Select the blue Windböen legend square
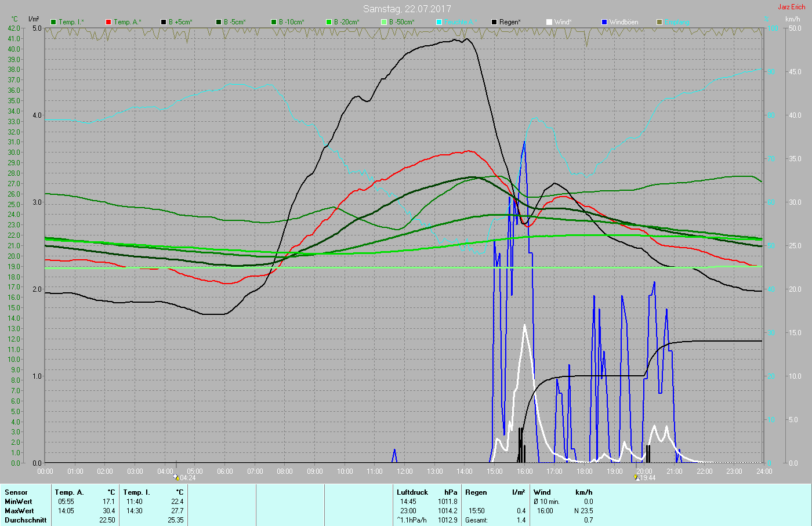This screenshot has height=526, width=812. 604,22
